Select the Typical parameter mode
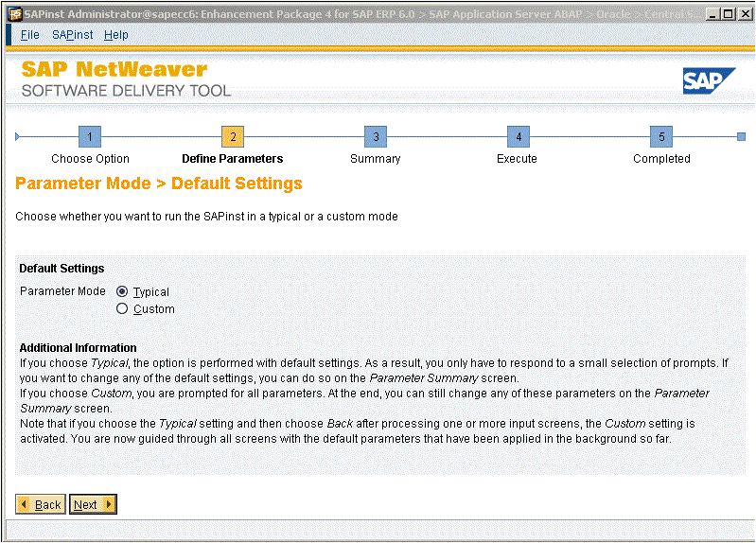Image resolution: width=756 pixels, height=543 pixels. pyautogui.click(x=122, y=292)
